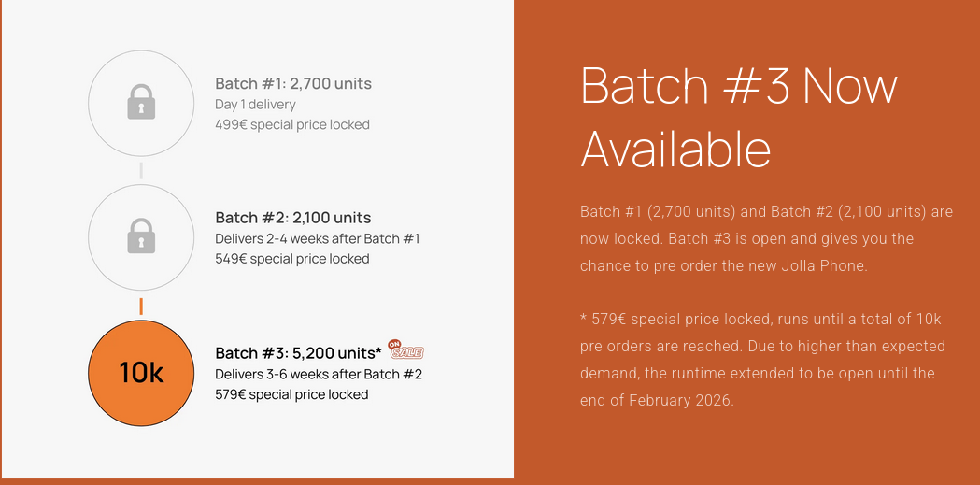Click '579€ special price locked' under Batch #3

coord(291,394)
